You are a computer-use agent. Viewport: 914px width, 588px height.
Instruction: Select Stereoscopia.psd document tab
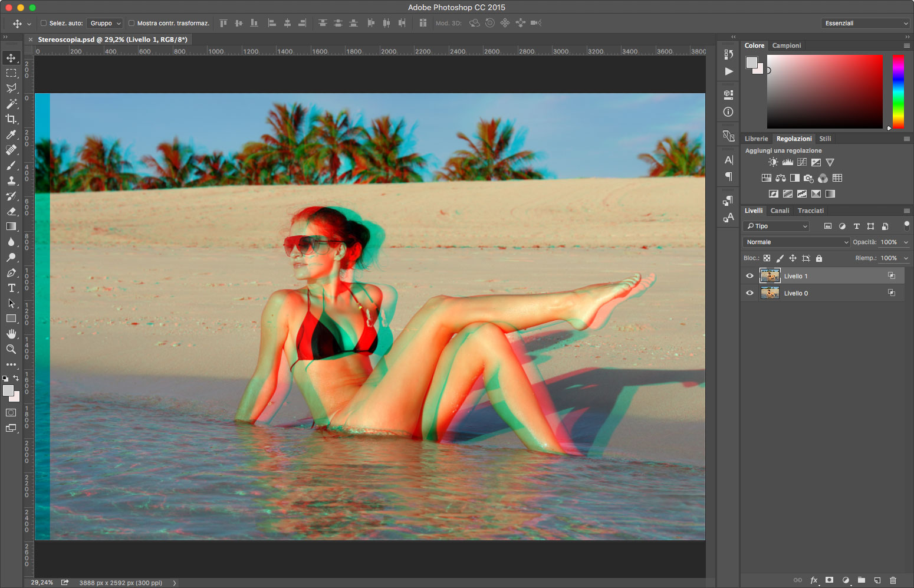[113, 40]
